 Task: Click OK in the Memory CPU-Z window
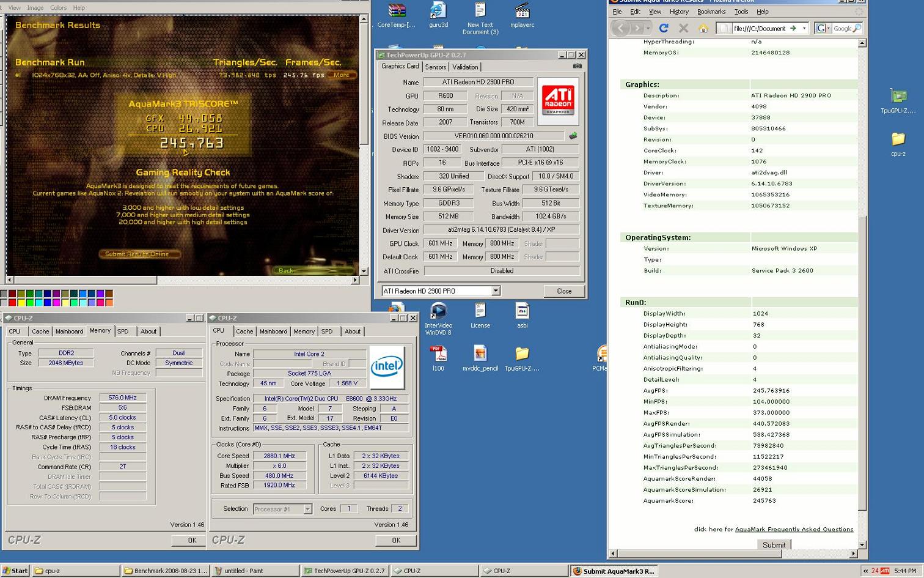click(192, 540)
